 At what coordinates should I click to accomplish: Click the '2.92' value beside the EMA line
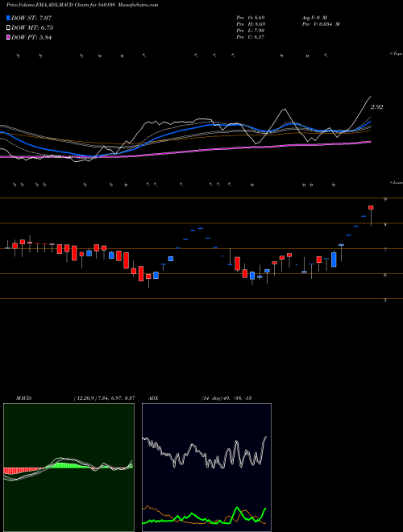coord(377,107)
